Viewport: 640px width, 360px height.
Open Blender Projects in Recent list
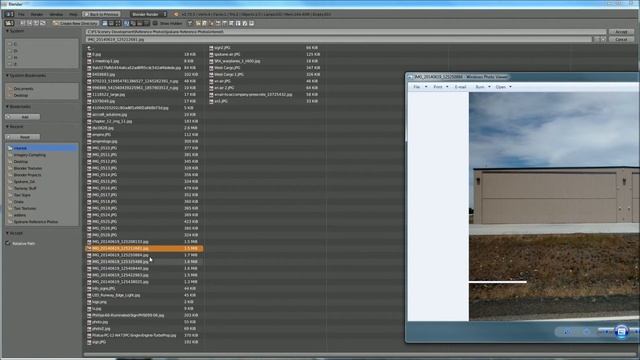coord(27,175)
